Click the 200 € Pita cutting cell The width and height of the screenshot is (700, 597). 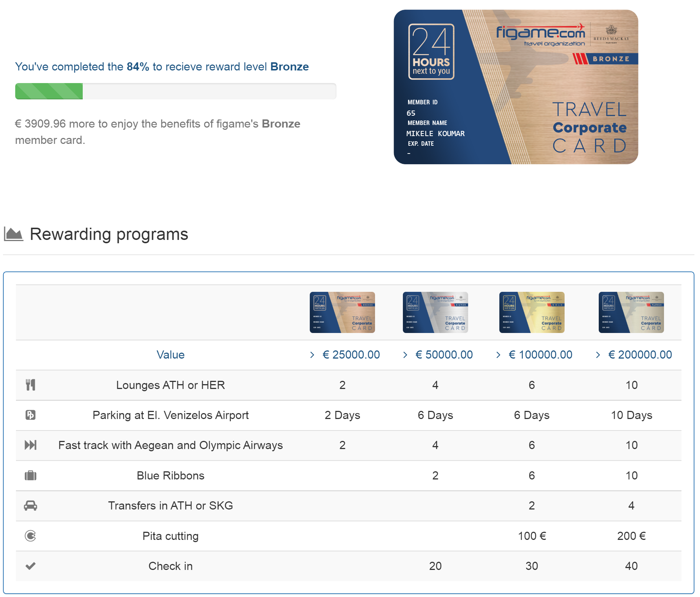coord(631,536)
